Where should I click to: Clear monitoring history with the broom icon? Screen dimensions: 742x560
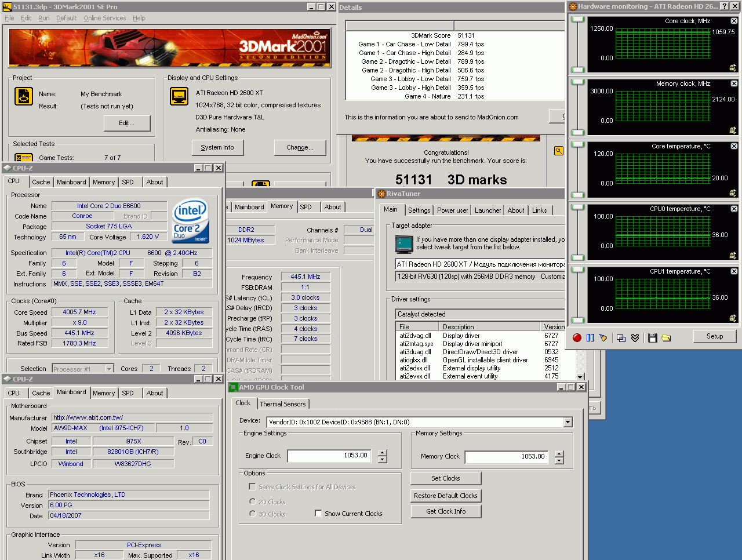point(603,337)
